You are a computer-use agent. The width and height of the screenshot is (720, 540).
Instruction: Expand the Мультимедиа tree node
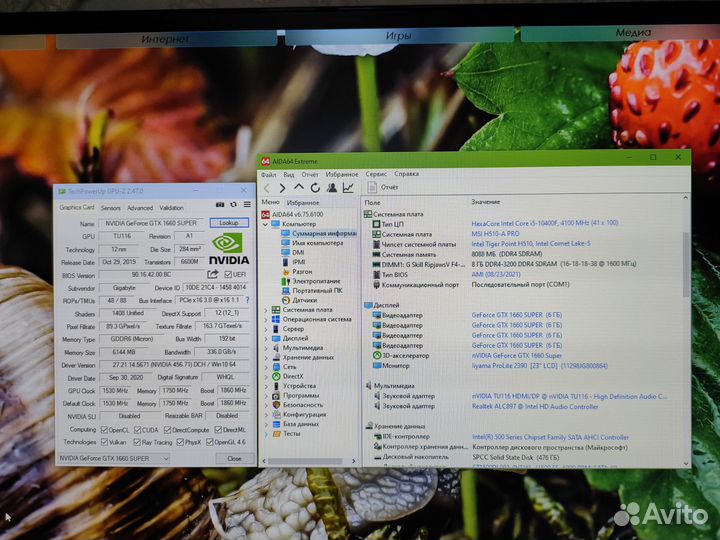coord(266,347)
